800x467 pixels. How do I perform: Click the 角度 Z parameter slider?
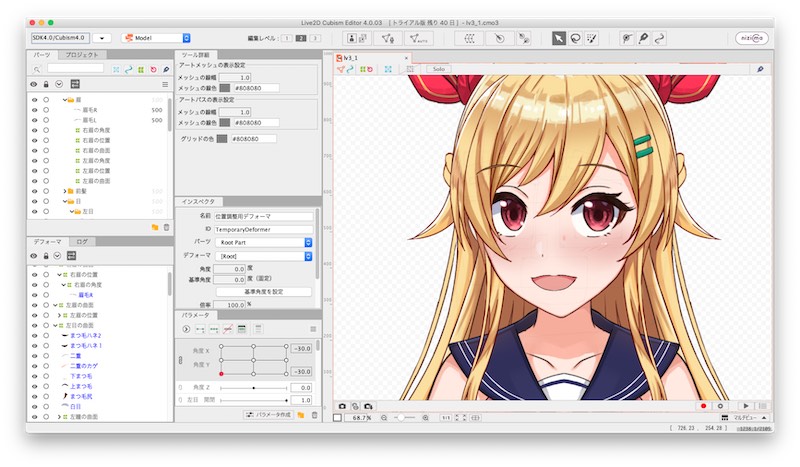(254, 388)
